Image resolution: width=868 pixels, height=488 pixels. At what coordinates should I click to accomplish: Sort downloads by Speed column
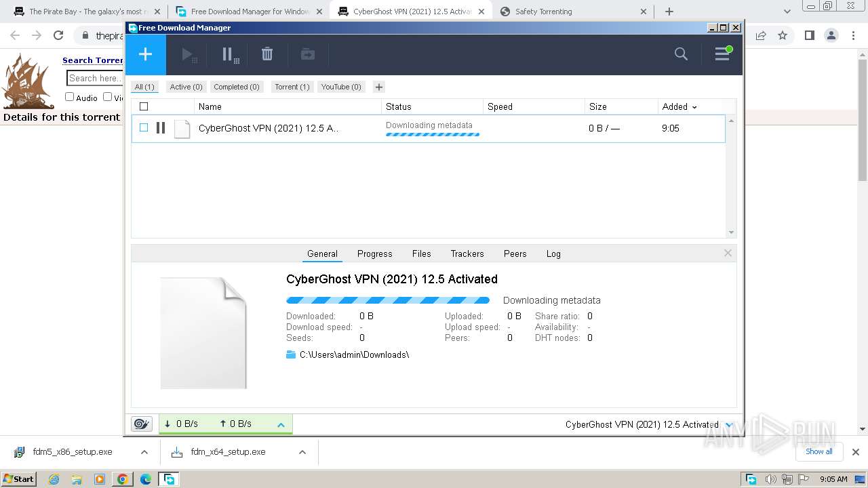click(534, 106)
